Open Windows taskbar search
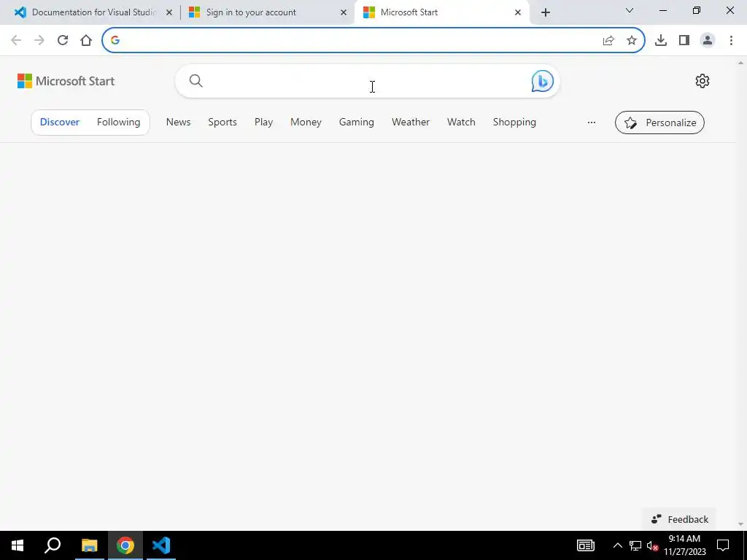 (53, 545)
